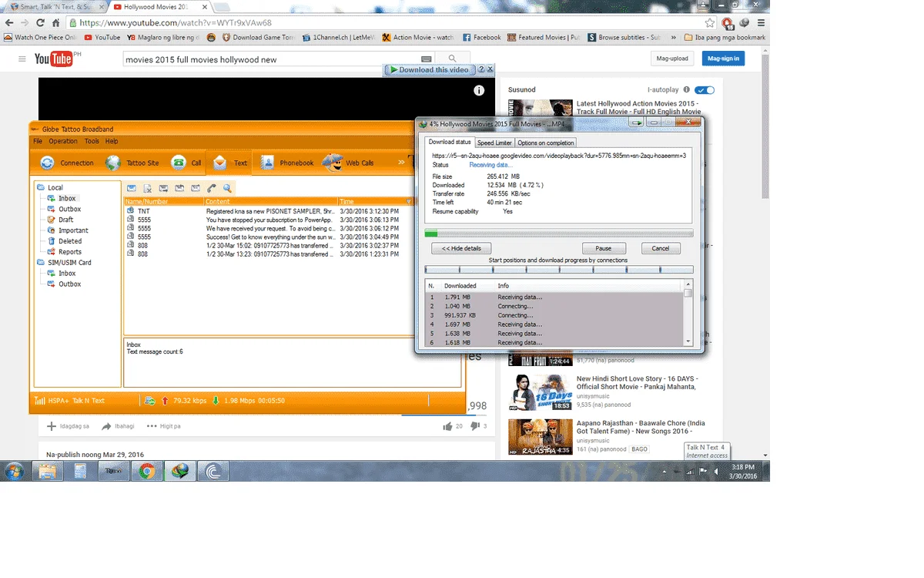Open the File menu in Globe Tattoo
The image size is (924, 578).
coord(37,141)
